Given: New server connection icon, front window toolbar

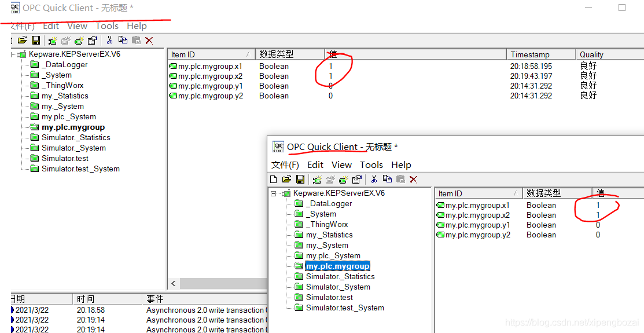Looking at the screenshot, I should (317, 180).
